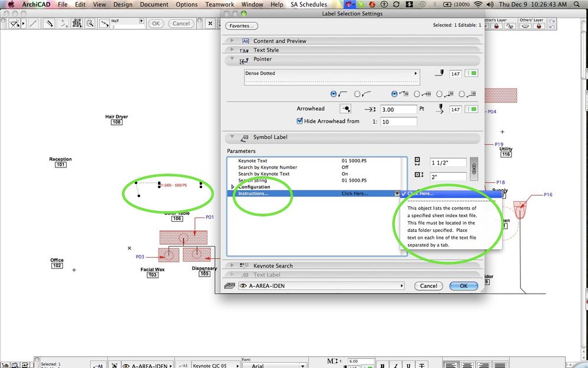588x368 pixels.
Task: Click the sync arrows icon in menu bar
Action: tap(397, 5)
